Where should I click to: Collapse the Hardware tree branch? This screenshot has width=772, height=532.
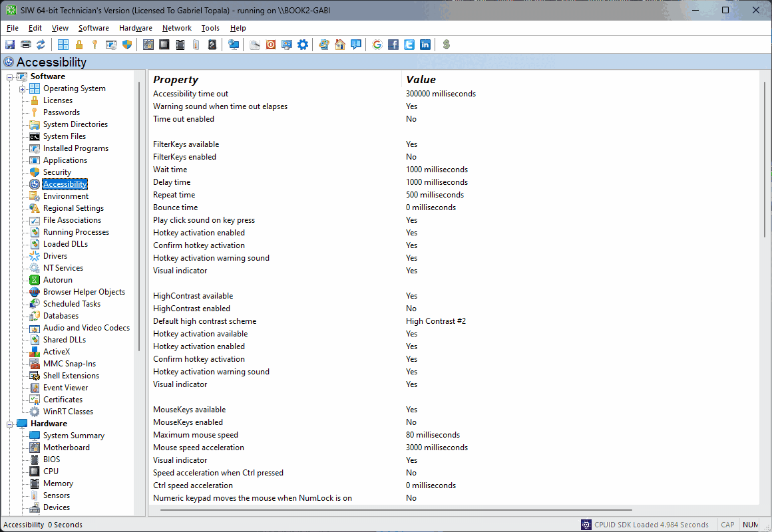pos(9,423)
